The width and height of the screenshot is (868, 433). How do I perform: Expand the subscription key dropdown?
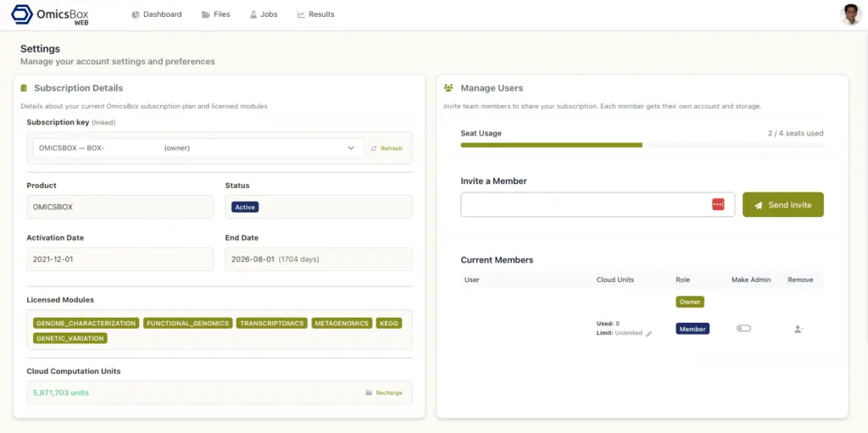(x=351, y=148)
